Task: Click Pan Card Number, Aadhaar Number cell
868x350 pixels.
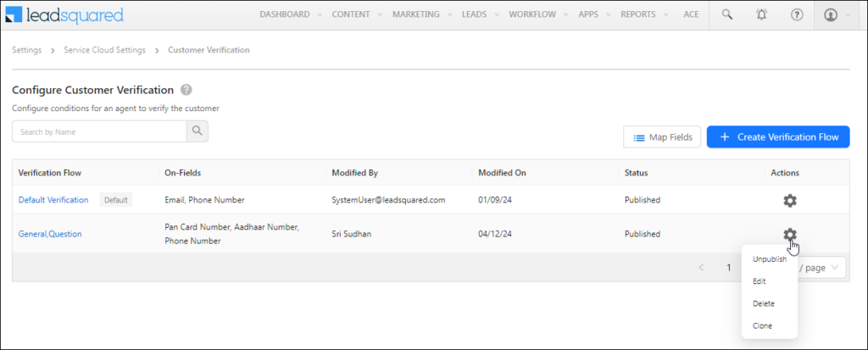Action: 232,234
